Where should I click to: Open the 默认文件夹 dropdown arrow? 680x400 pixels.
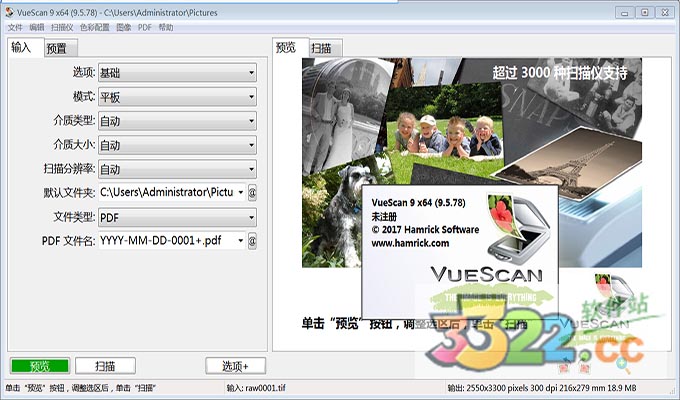click(x=241, y=192)
